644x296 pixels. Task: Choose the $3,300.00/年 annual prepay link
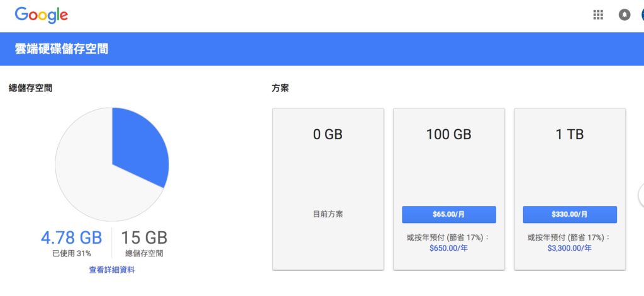pyautogui.click(x=570, y=248)
